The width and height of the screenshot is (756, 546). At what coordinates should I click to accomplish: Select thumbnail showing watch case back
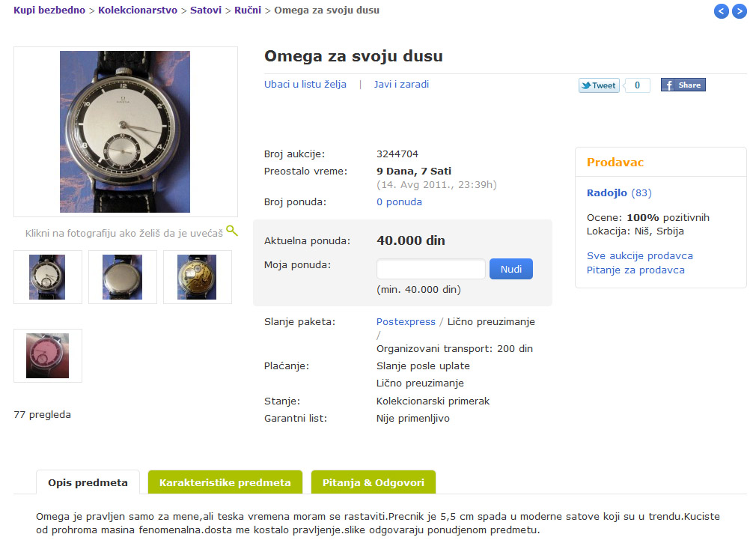122,277
